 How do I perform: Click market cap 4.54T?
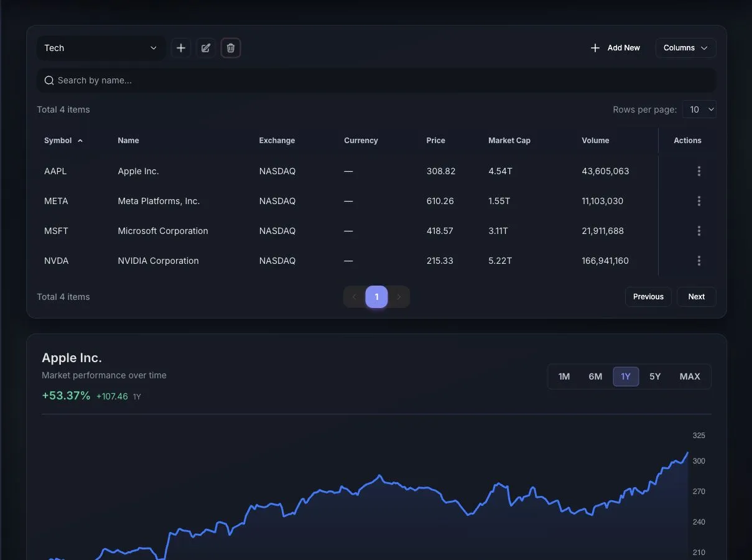(500, 171)
